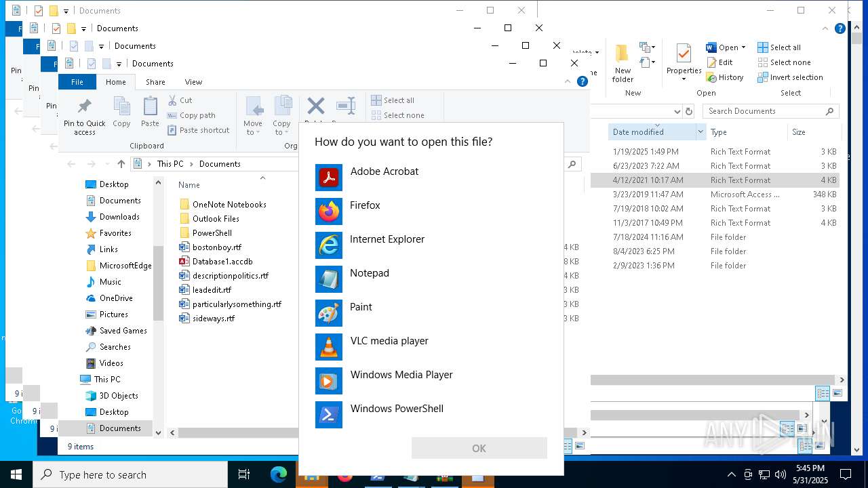Collapse the ribbon with chevron arrow
This screenshot has height=488, width=868.
click(x=568, y=81)
